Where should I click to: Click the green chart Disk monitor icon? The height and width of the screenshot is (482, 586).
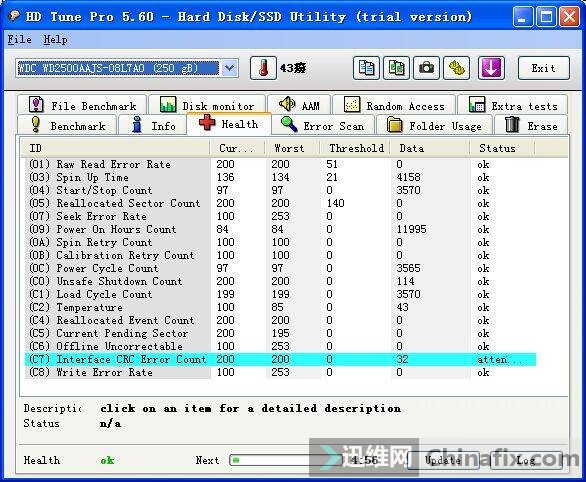pos(168,105)
